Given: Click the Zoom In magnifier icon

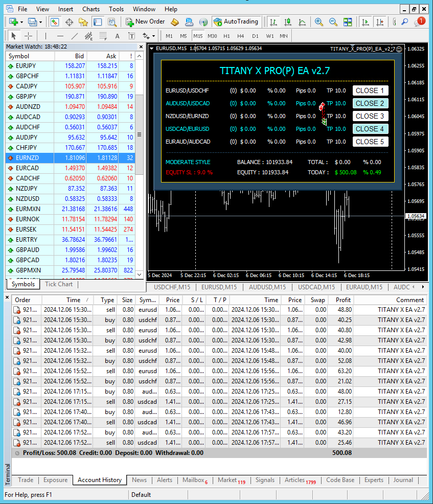Looking at the screenshot, I should tap(319, 22).
